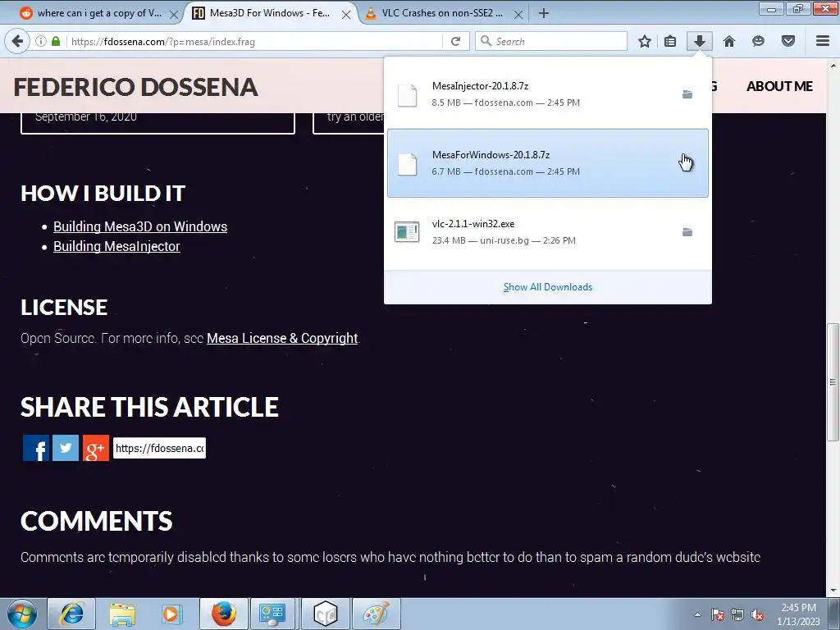Close the Mesa3D For Windows tab
The width and height of the screenshot is (840, 630).
coord(346,15)
